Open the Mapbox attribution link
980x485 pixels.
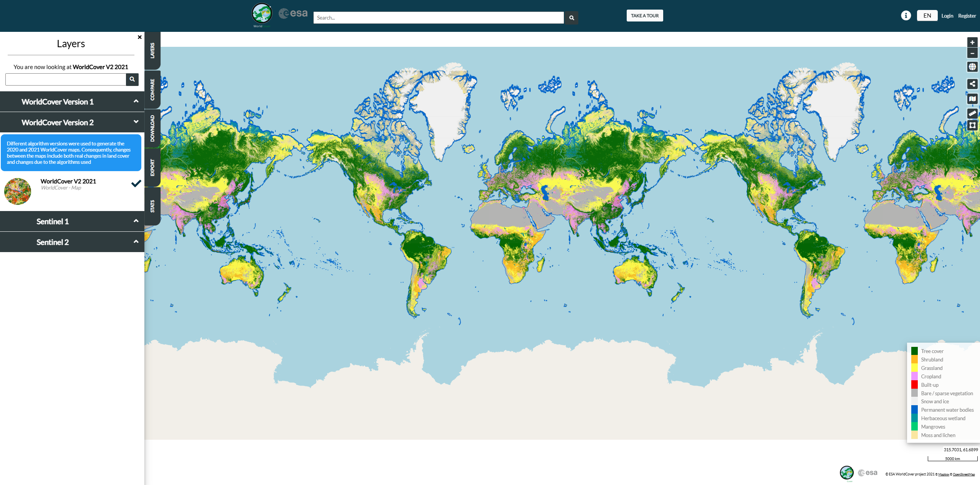[944, 474]
